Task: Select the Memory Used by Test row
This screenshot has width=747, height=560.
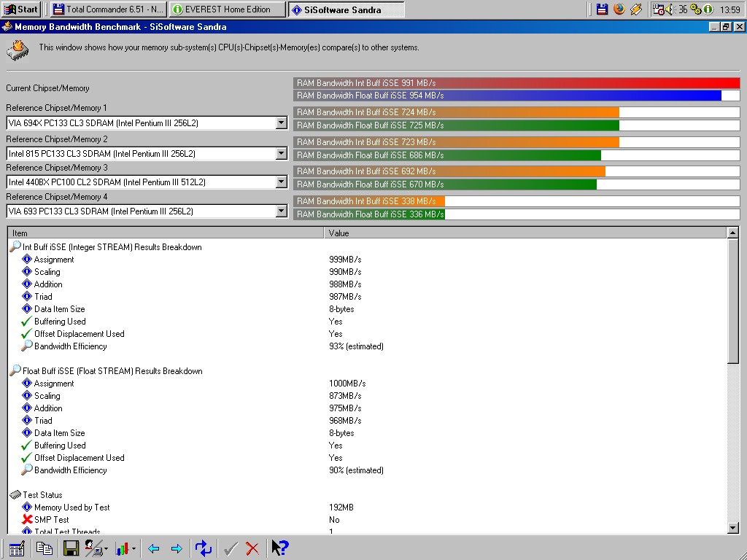Action: coord(72,507)
